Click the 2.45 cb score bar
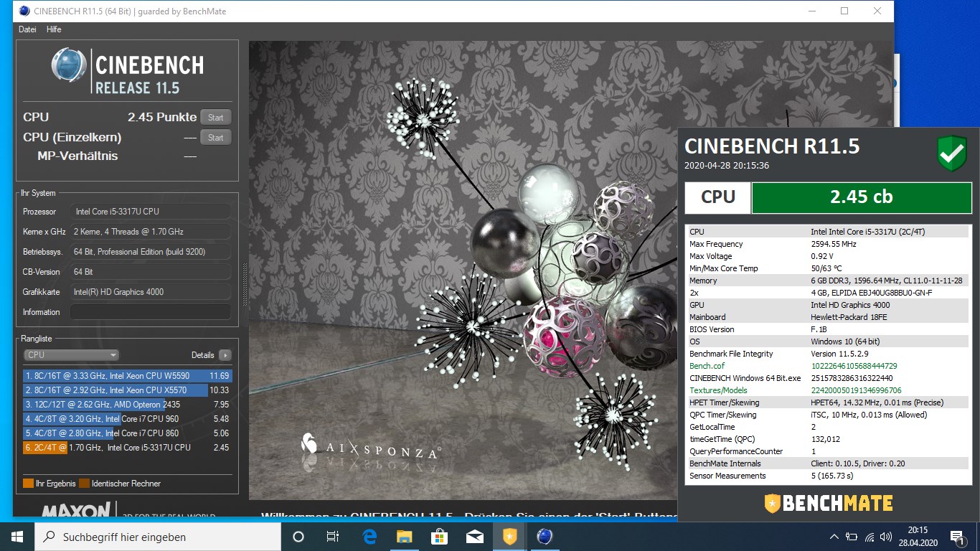 (x=861, y=198)
